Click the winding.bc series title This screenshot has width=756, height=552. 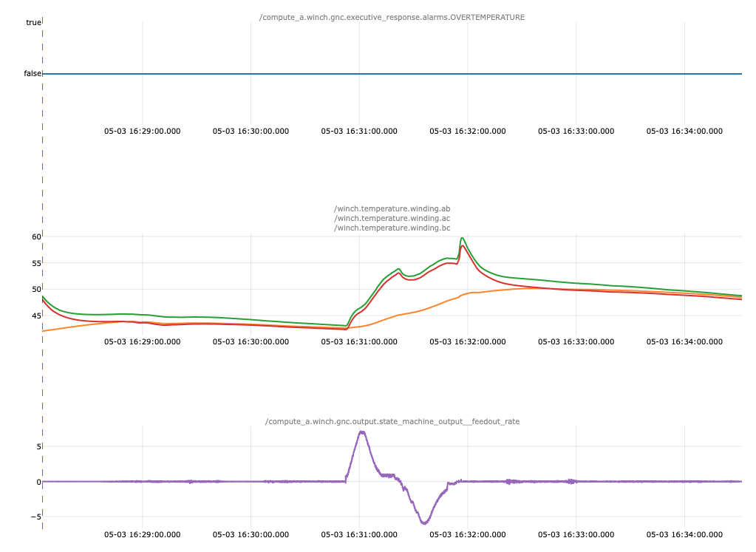(392, 228)
